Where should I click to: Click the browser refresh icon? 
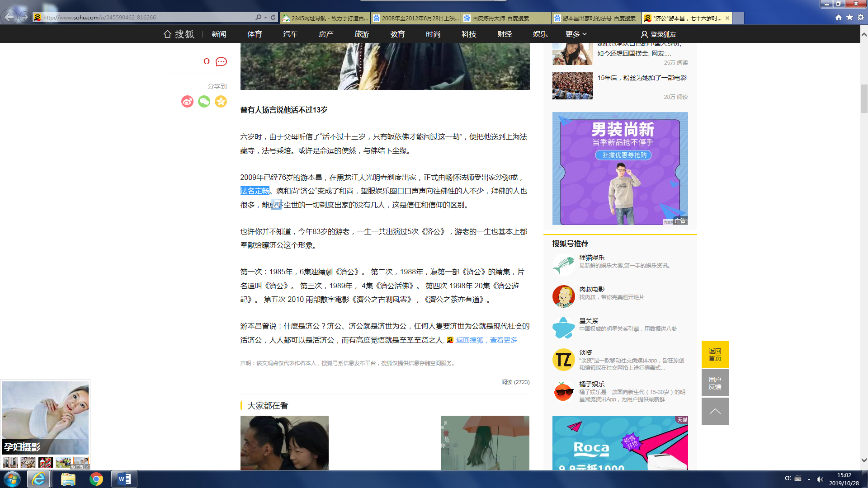[273, 17]
